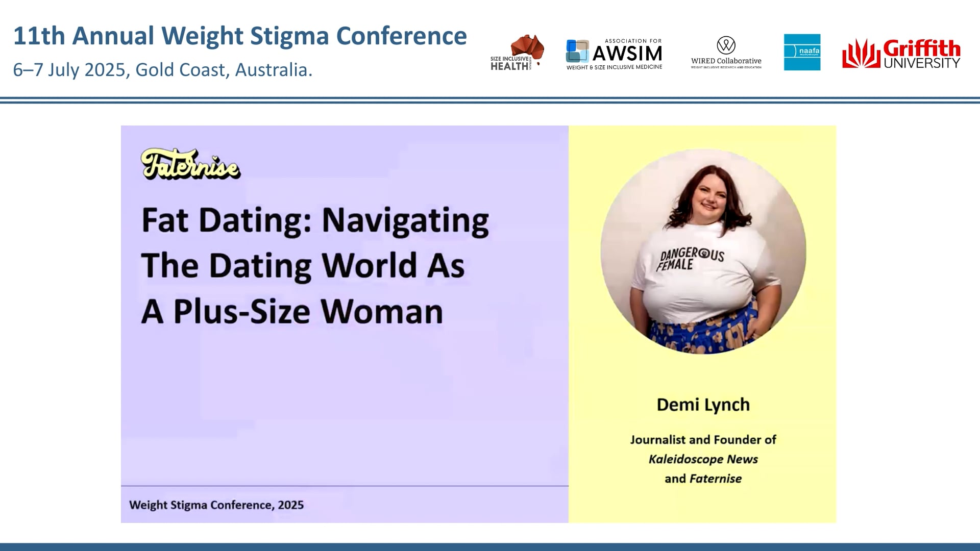Click the Demi Lynch name label

[703, 404]
